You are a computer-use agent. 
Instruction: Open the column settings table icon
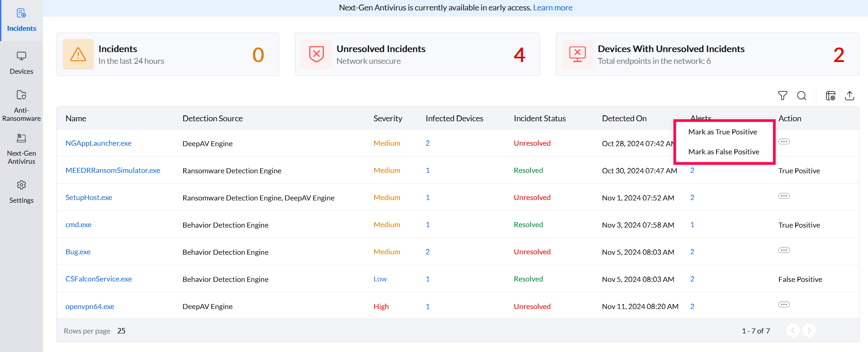pos(830,95)
